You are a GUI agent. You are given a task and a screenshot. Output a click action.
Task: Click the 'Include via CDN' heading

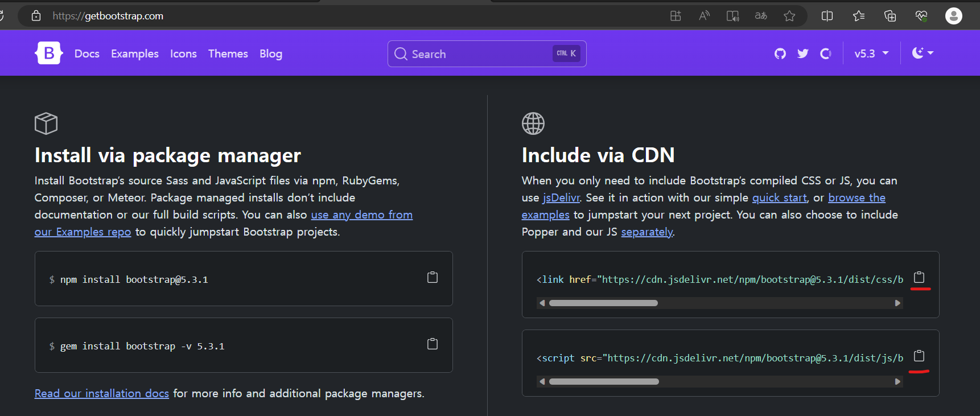pos(598,155)
